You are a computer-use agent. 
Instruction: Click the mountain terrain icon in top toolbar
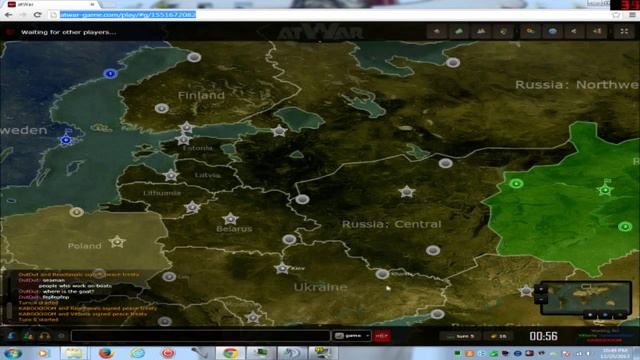tap(481, 31)
